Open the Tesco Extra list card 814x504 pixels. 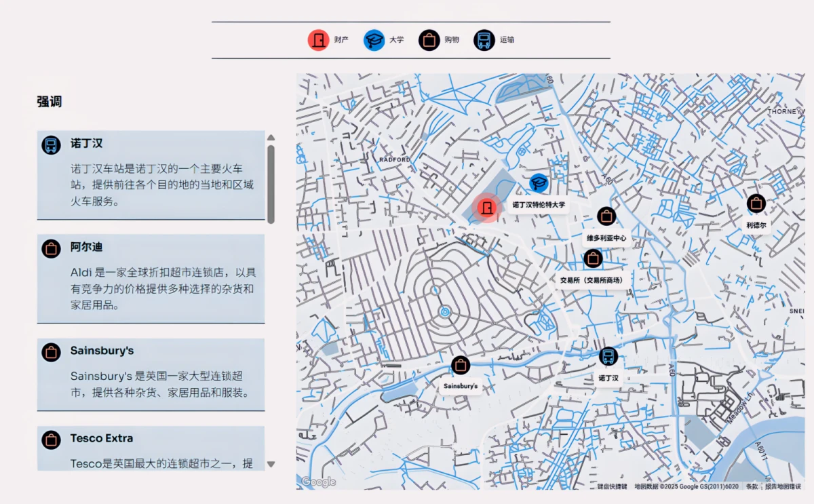click(x=151, y=448)
